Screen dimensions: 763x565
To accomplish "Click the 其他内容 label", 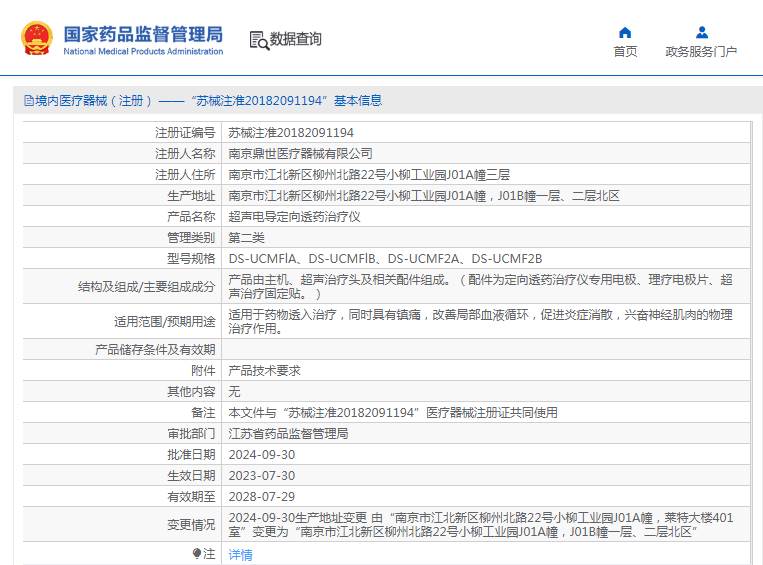I will [x=191, y=391].
